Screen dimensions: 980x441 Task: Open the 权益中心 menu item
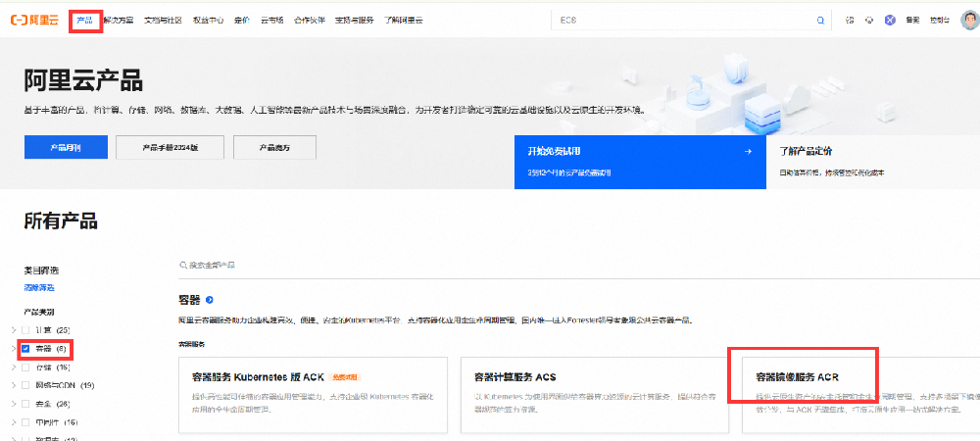pyautogui.click(x=209, y=21)
